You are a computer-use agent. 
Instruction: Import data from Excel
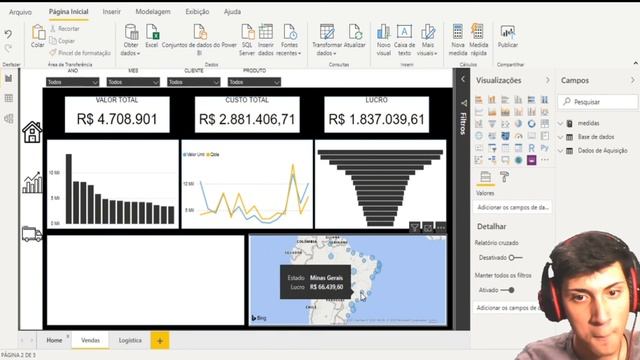tap(152, 37)
